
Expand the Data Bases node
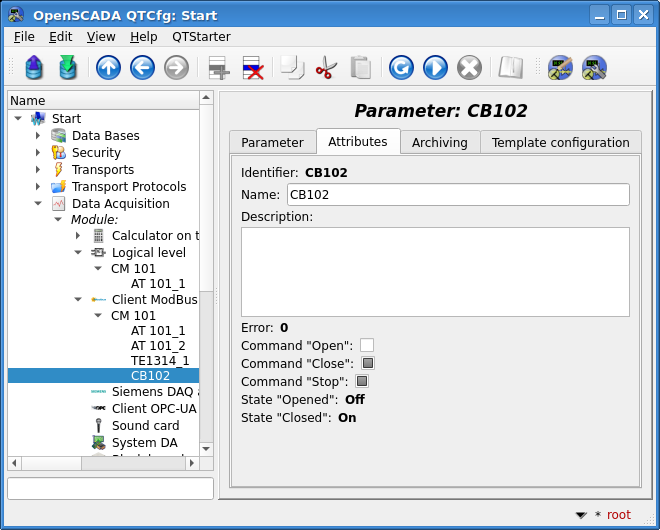point(38,136)
